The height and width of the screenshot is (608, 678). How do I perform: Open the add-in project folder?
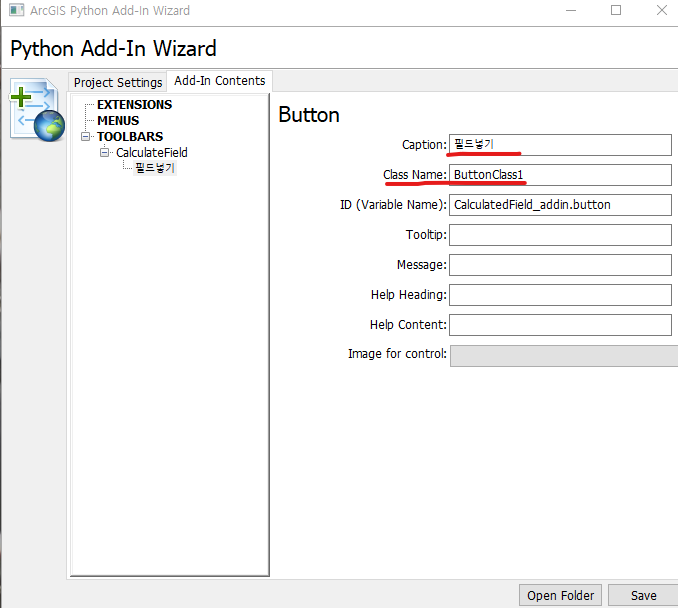[x=560, y=595]
